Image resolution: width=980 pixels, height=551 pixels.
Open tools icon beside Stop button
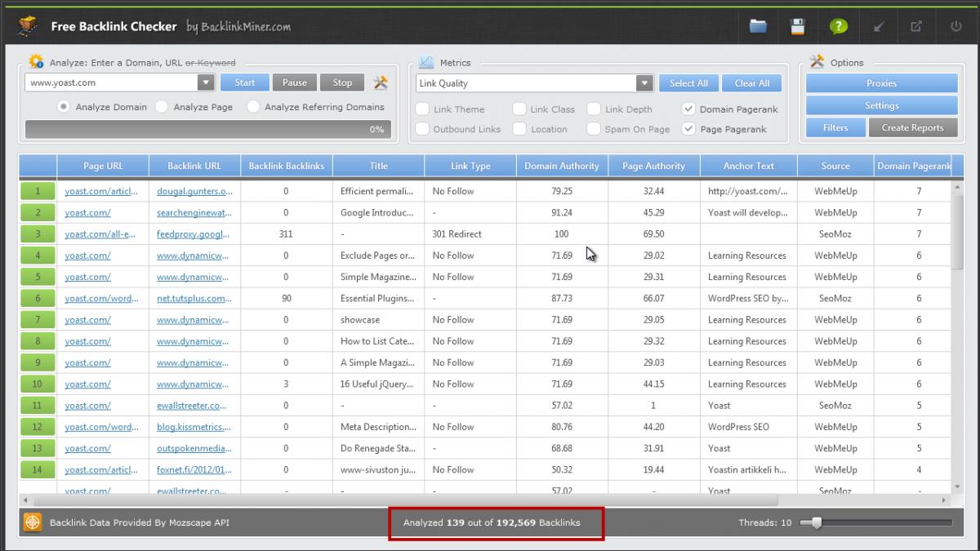pos(381,82)
